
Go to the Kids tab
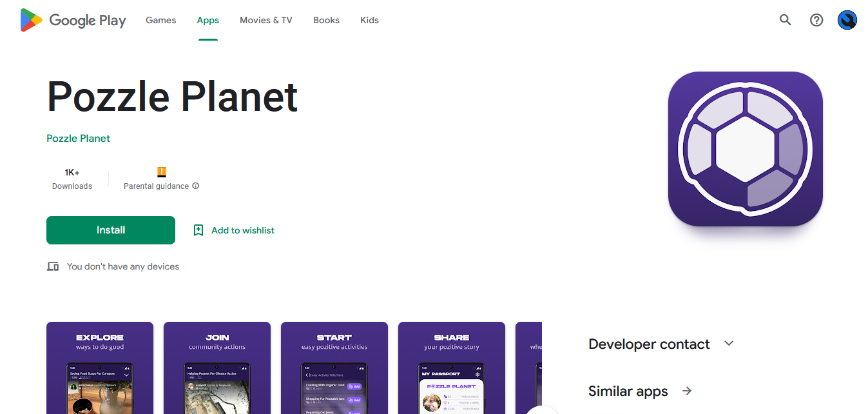(369, 20)
